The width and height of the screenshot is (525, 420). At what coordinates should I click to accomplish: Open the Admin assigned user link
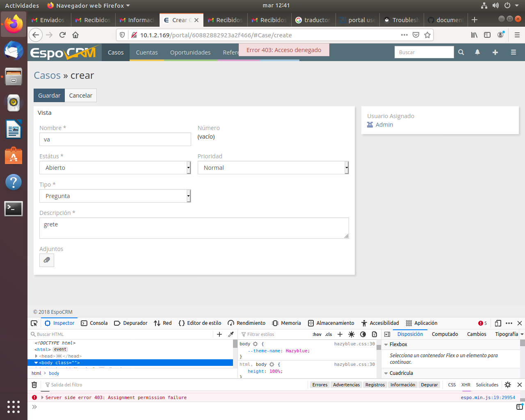(x=384, y=125)
